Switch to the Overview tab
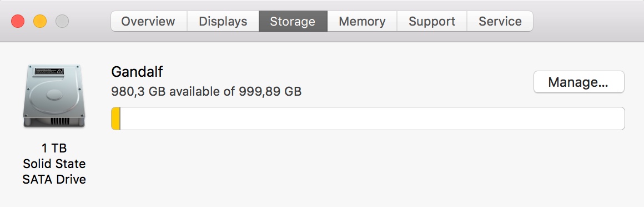Screen dimensions: 644x207 point(148,21)
